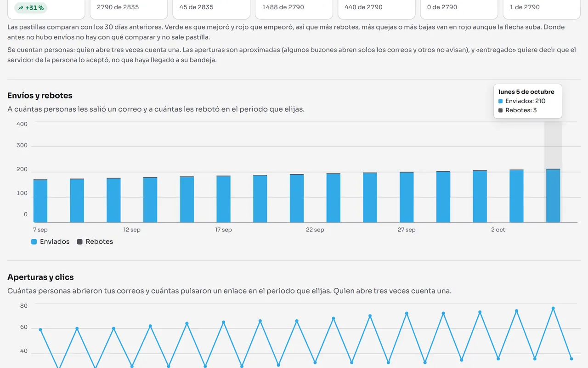Click the "100" value on the bar chart axis
This screenshot has width=588, height=368.
(x=22, y=193)
